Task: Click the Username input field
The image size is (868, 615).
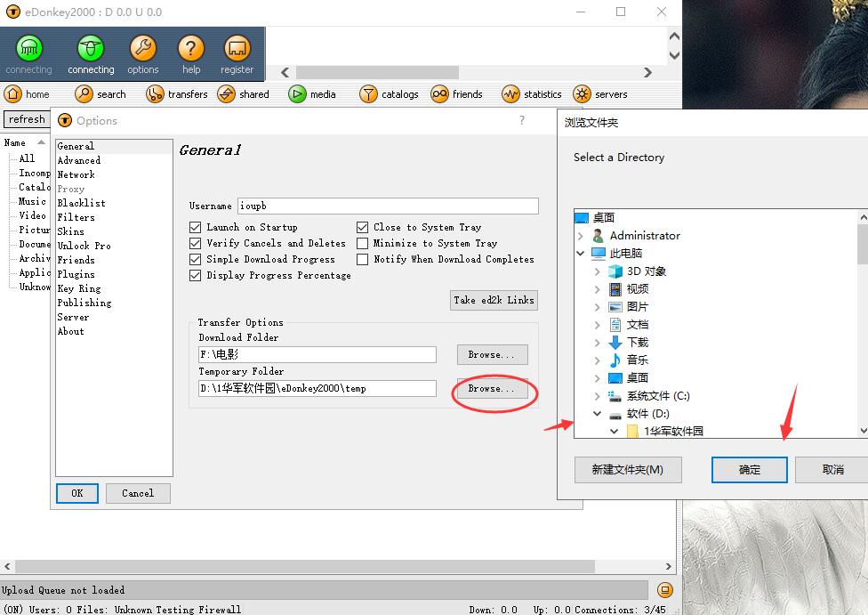Action: tap(388, 206)
